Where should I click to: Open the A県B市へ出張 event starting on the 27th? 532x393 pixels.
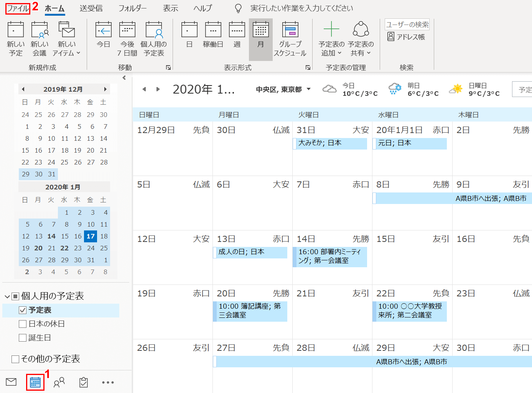click(372, 362)
